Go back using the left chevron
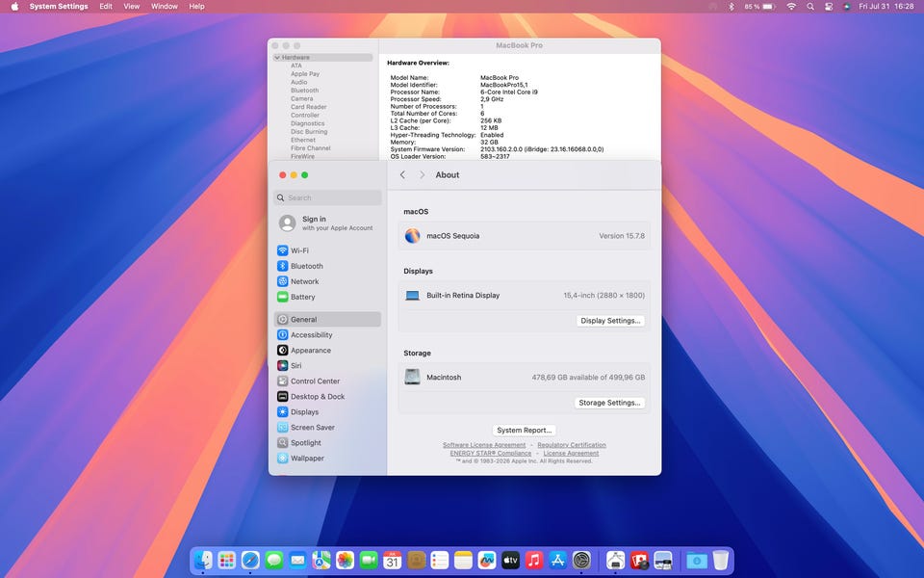Viewport: 924px width, 578px height. pos(402,174)
